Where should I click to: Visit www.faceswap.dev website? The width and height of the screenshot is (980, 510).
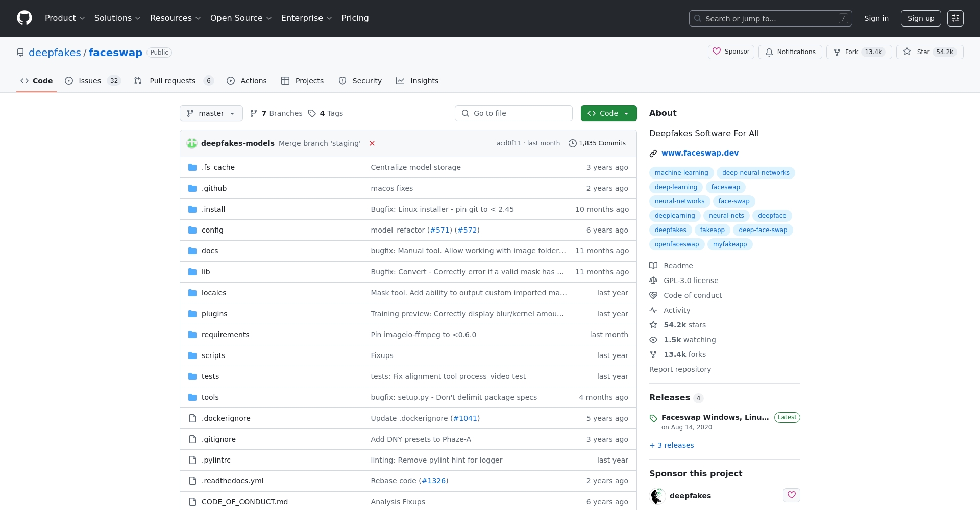[700, 153]
